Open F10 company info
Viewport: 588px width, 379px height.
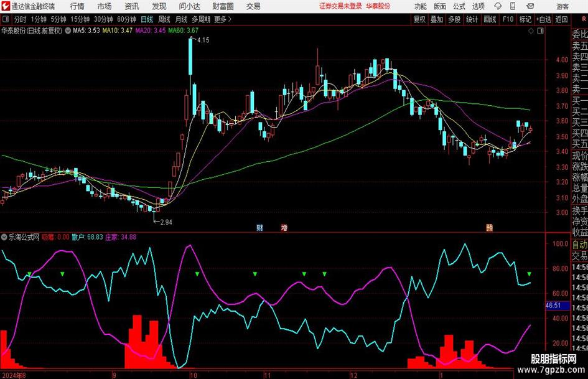(x=508, y=19)
